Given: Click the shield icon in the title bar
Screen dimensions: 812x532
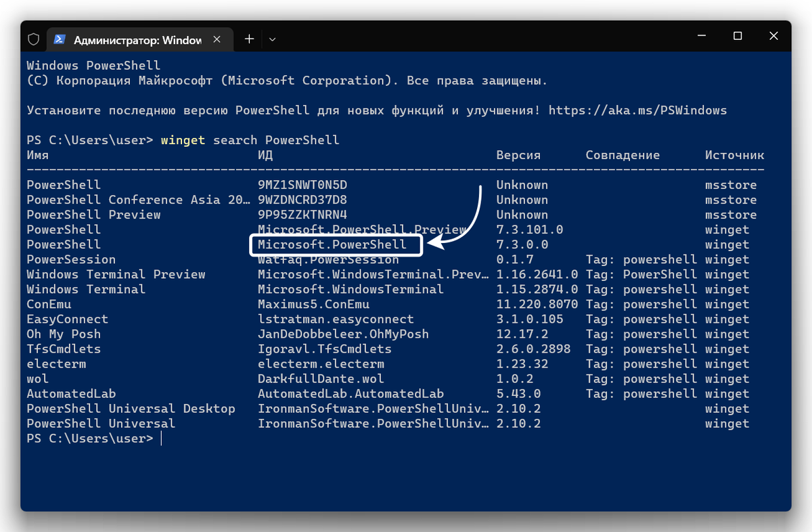Looking at the screenshot, I should pos(33,39).
